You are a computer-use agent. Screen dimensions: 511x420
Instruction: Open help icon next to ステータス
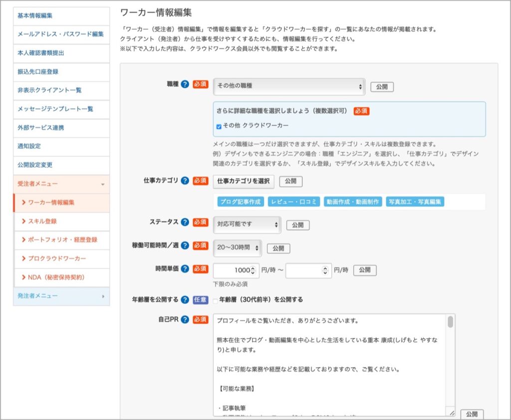[x=185, y=222]
